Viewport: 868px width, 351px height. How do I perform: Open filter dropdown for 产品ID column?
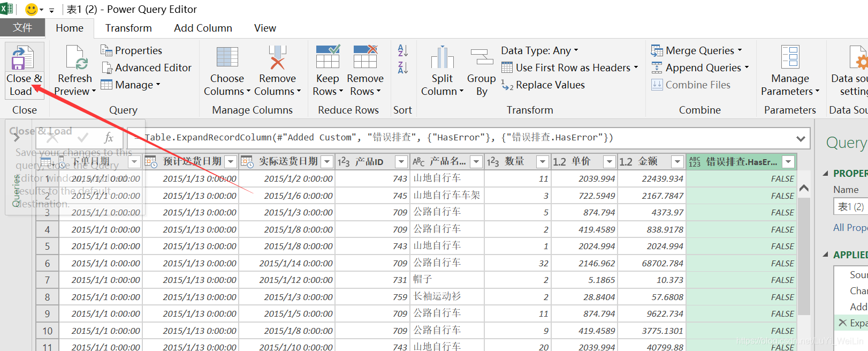point(401,161)
